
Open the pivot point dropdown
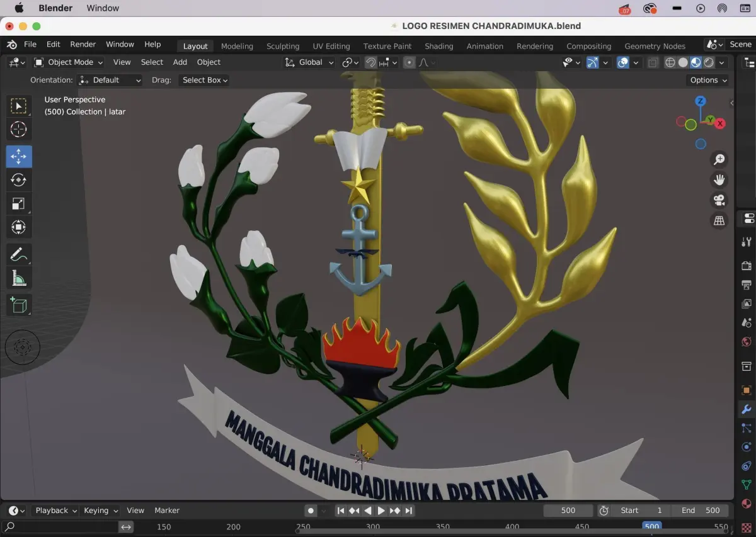[x=351, y=62]
